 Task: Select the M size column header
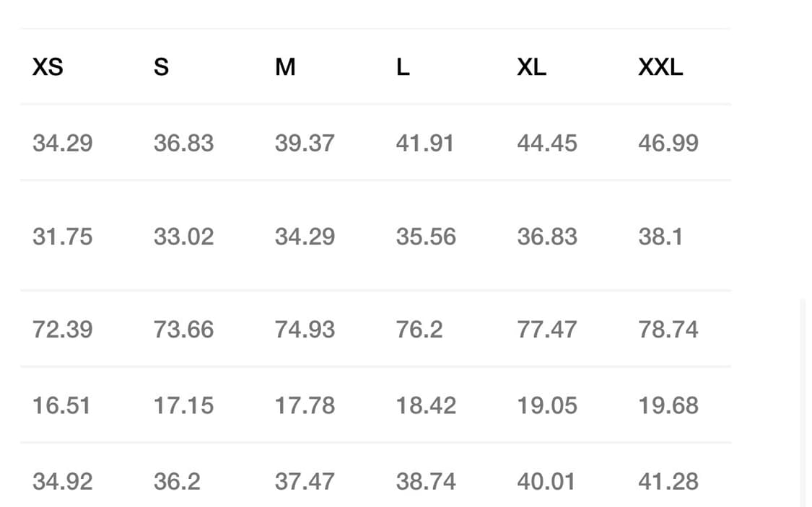pos(285,67)
